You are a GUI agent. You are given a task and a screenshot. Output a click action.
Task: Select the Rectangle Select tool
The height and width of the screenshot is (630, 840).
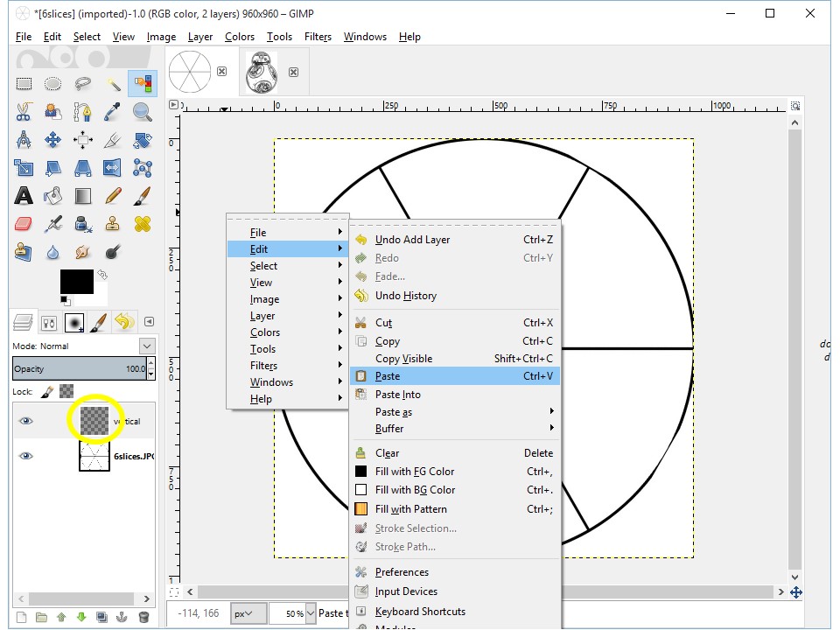click(x=24, y=84)
